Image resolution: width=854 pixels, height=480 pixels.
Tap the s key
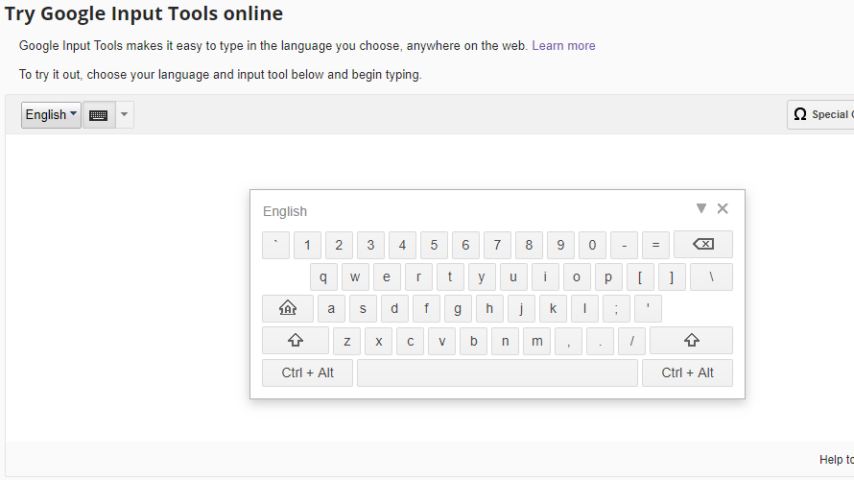(363, 308)
